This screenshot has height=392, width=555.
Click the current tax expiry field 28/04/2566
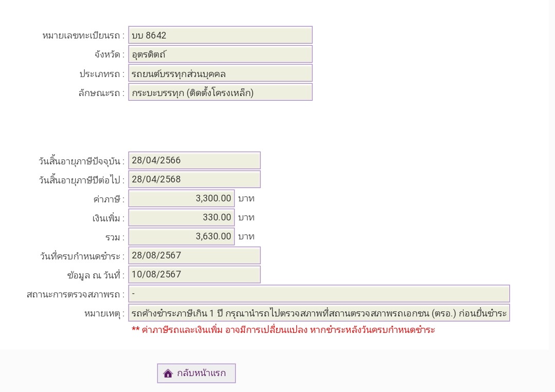pyautogui.click(x=194, y=160)
